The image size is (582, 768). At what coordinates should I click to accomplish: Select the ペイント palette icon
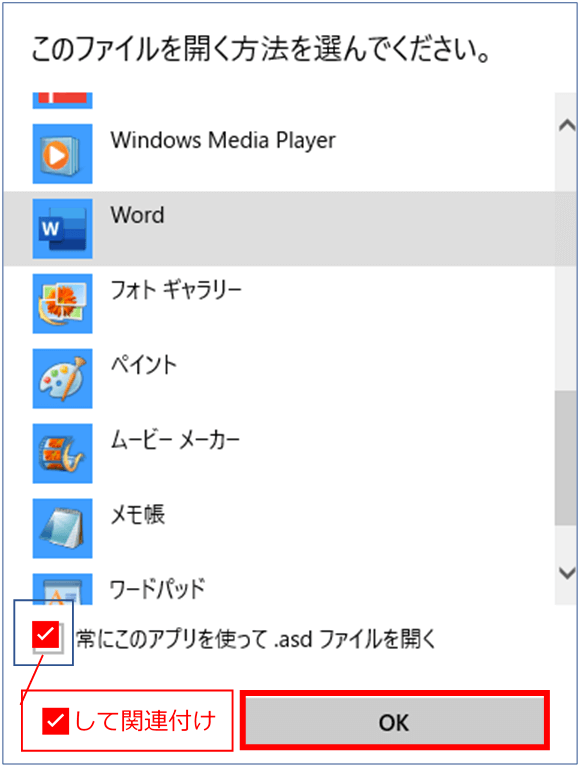[62, 379]
